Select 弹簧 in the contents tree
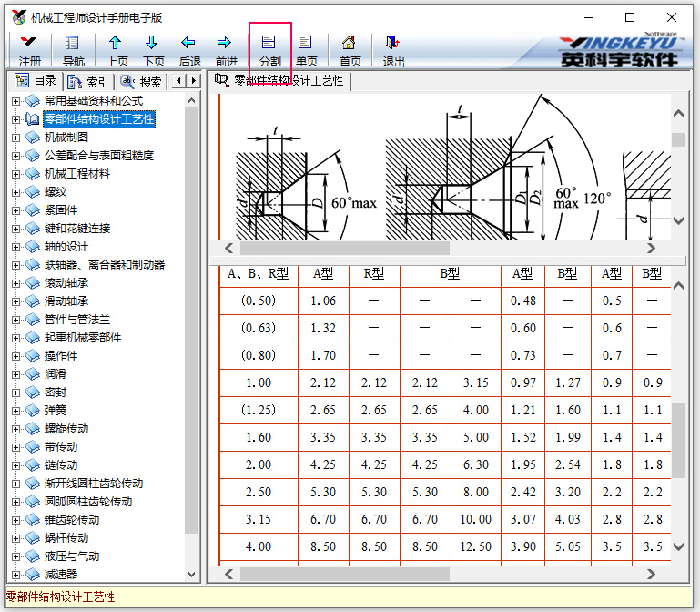700x612 pixels. 55,411
